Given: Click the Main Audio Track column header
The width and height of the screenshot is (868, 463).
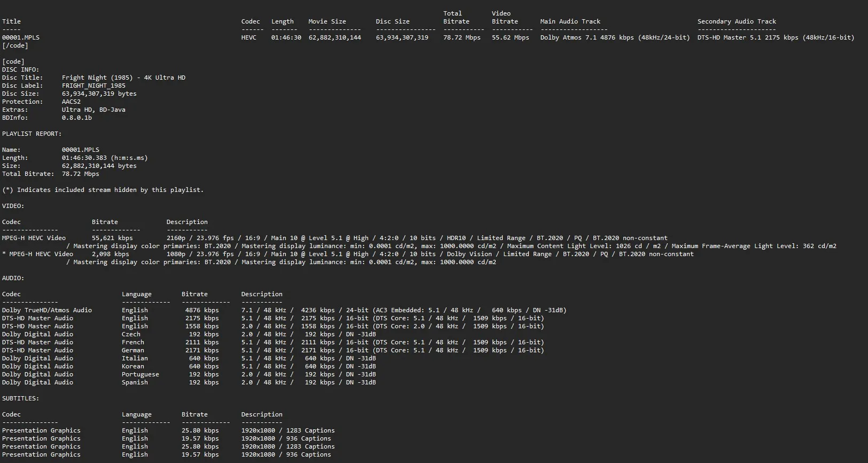Looking at the screenshot, I should 570,21.
